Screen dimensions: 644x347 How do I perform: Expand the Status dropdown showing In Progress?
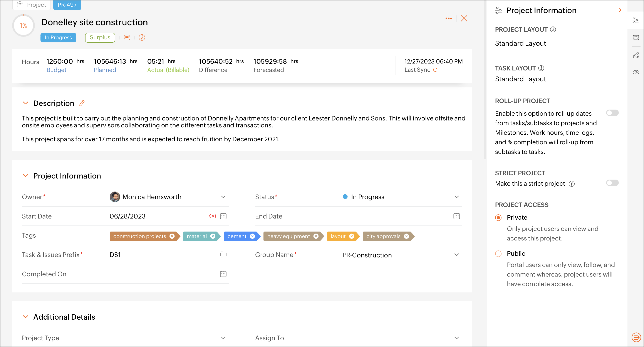456,197
